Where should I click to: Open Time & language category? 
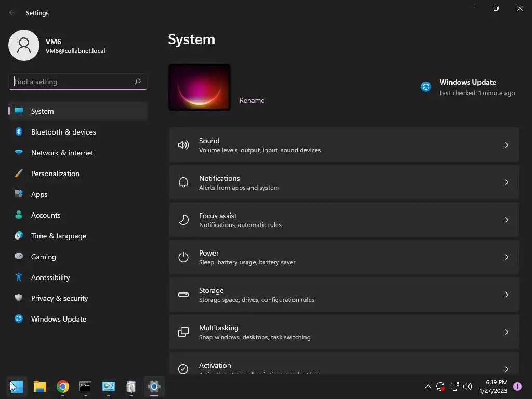(78, 236)
